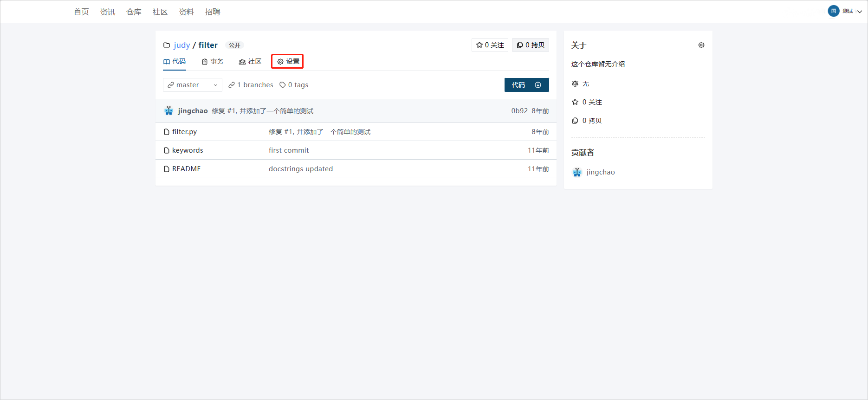The height and width of the screenshot is (400, 868).
Task: Fork the repo with 0 拷贝 button
Action: click(x=530, y=45)
